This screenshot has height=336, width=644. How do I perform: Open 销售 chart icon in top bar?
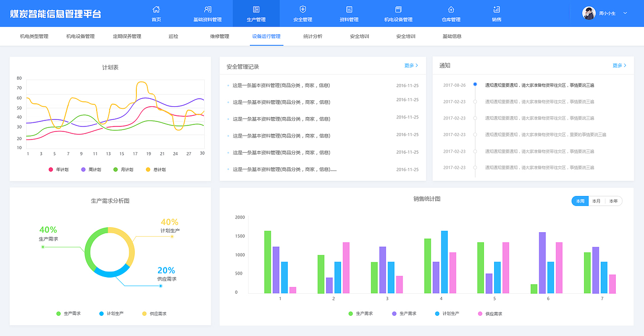point(497,9)
